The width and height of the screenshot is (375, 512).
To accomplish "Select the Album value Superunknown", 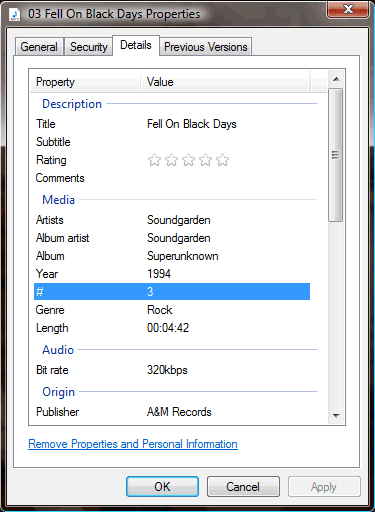I will pos(183,256).
